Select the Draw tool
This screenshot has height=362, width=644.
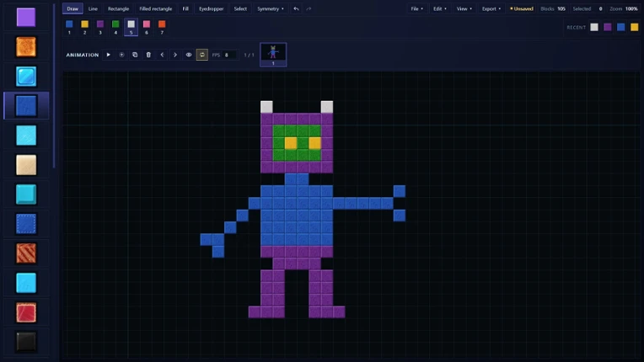(x=72, y=8)
